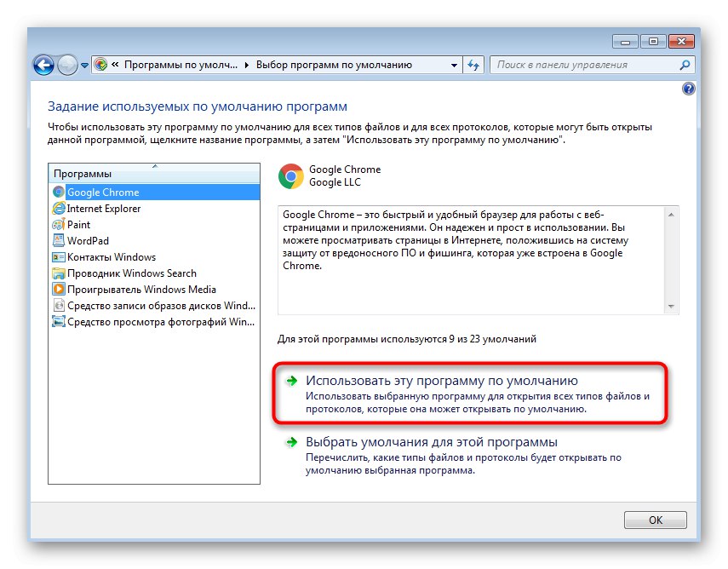Screen dimensions: 728x569
Task: Sort list by 'Программы' column header
Action: coord(154,173)
